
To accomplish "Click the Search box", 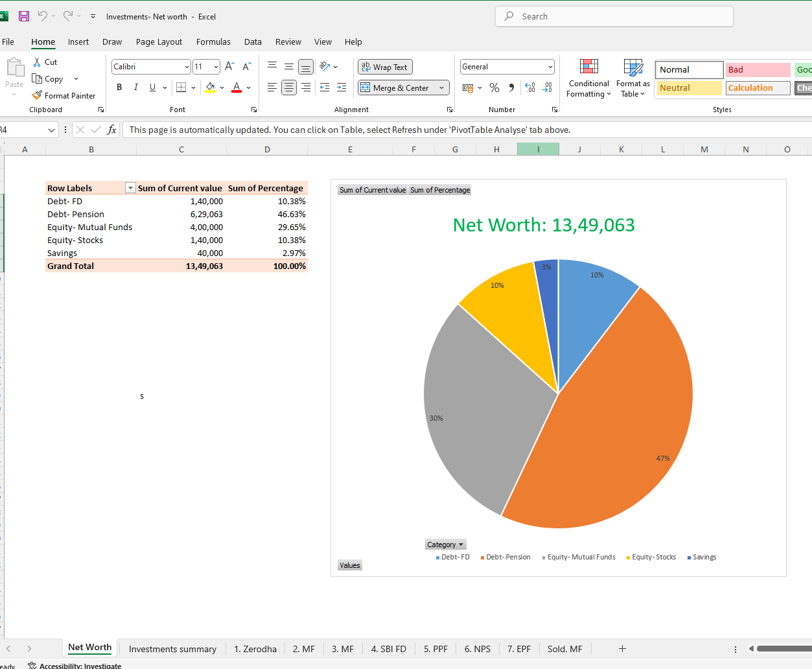I will point(614,16).
